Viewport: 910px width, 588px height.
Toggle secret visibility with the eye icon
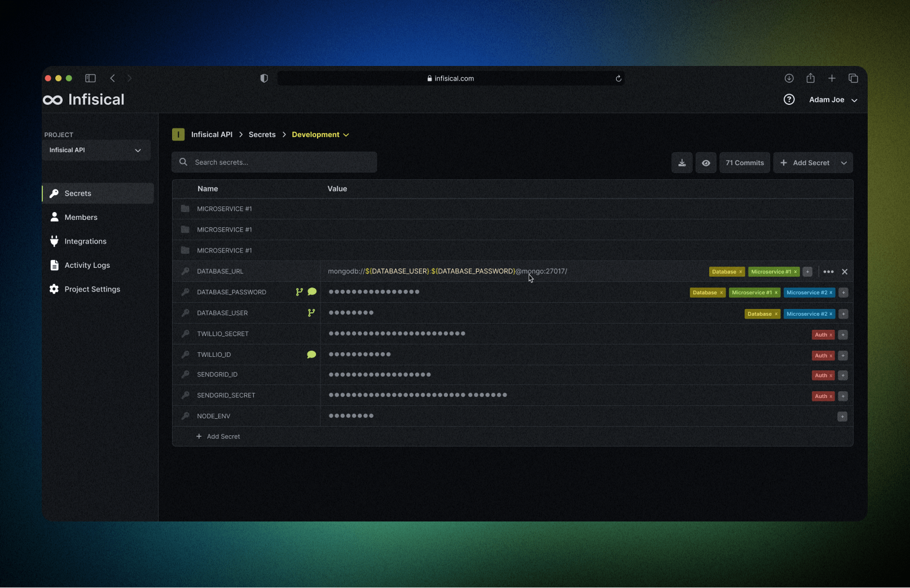coord(706,162)
